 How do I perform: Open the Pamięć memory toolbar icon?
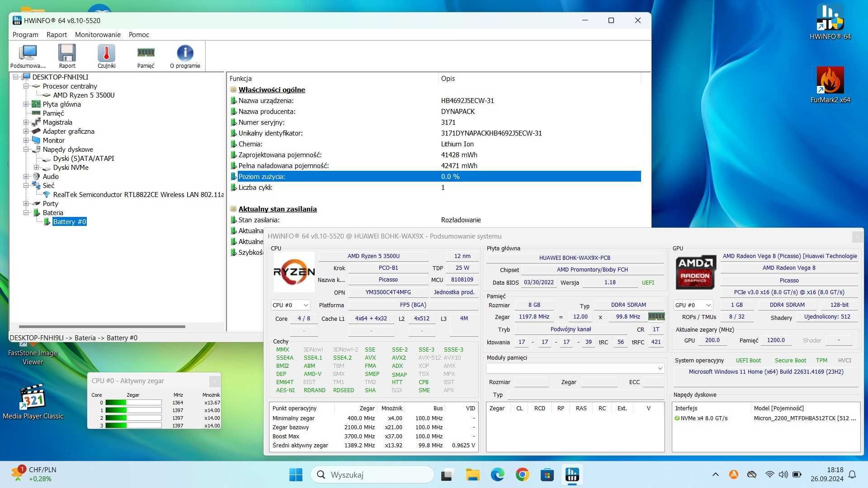146,56
